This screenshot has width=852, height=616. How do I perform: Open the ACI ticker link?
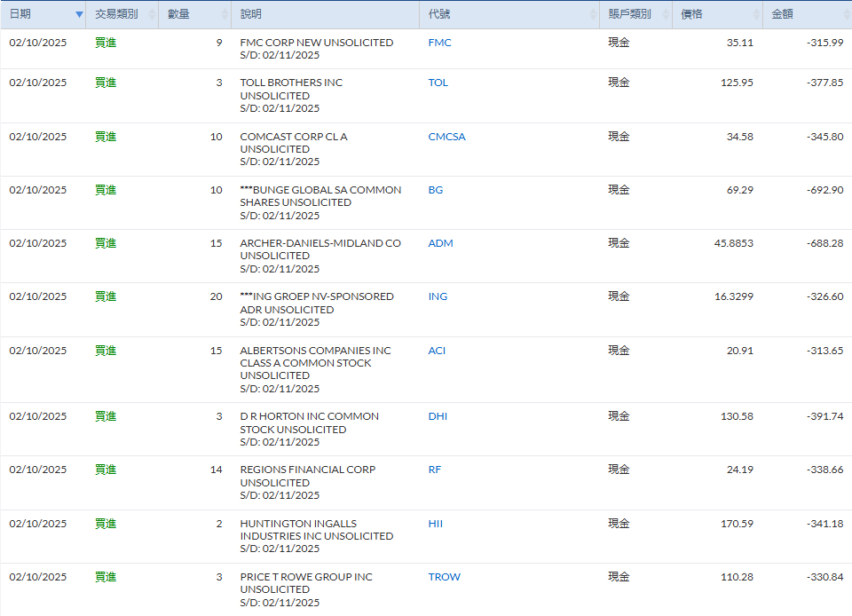pos(437,351)
